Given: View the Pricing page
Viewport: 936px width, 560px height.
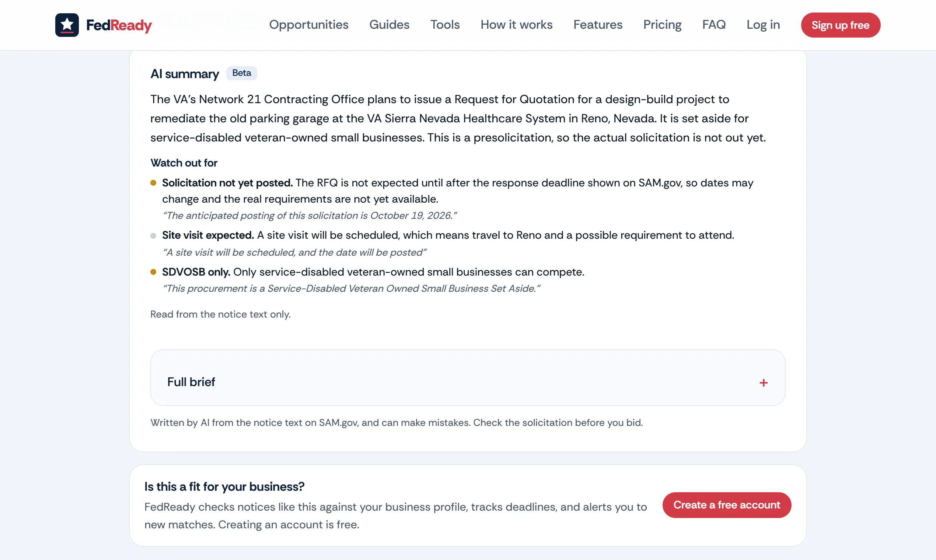Looking at the screenshot, I should point(662,25).
